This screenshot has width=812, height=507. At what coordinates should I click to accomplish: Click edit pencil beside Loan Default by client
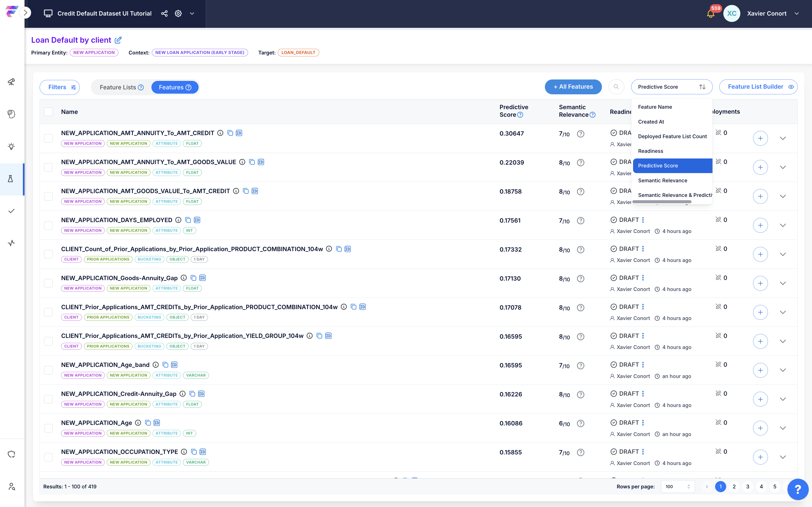point(118,40)
